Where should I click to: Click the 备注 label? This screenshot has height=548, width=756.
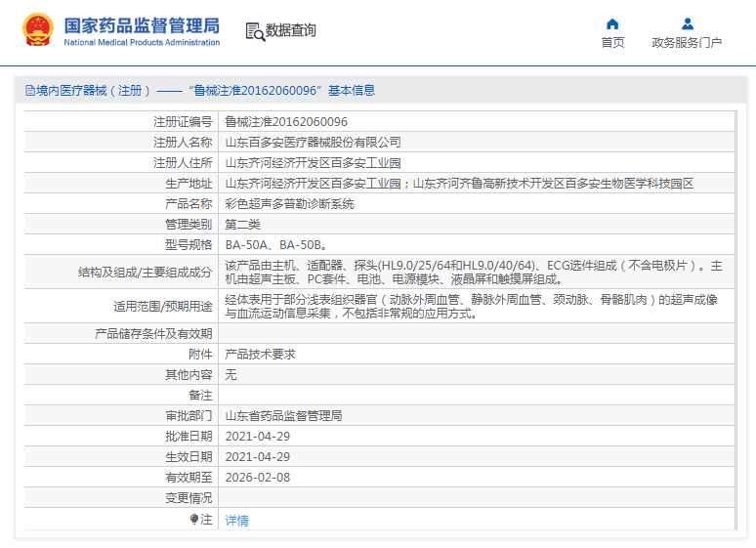[x=200, y=396]
